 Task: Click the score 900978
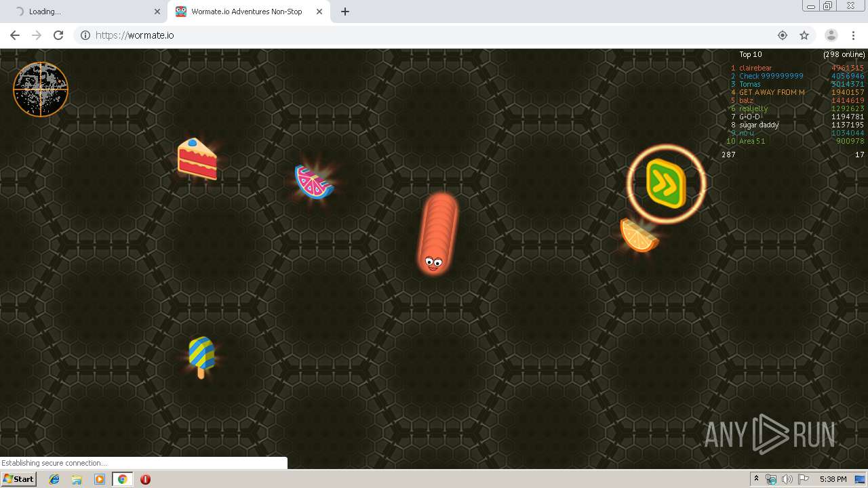[x=850, y=141]
